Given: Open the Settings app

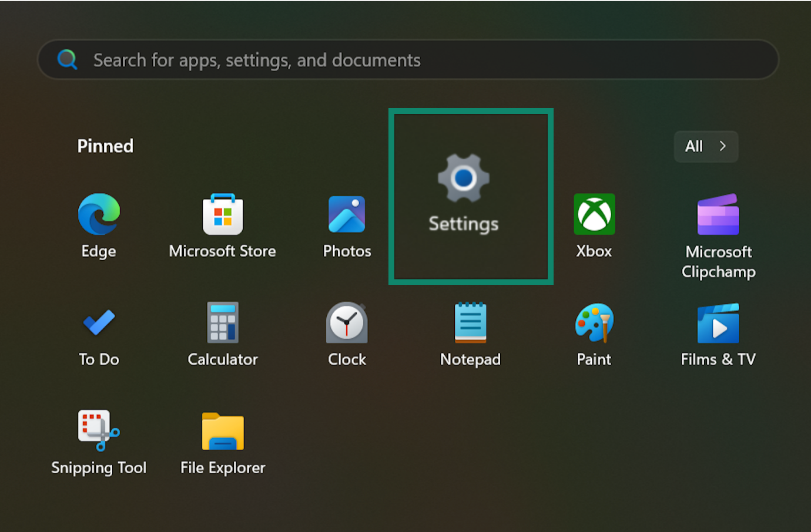Looking at the screenshot, I should coord(464,194).
